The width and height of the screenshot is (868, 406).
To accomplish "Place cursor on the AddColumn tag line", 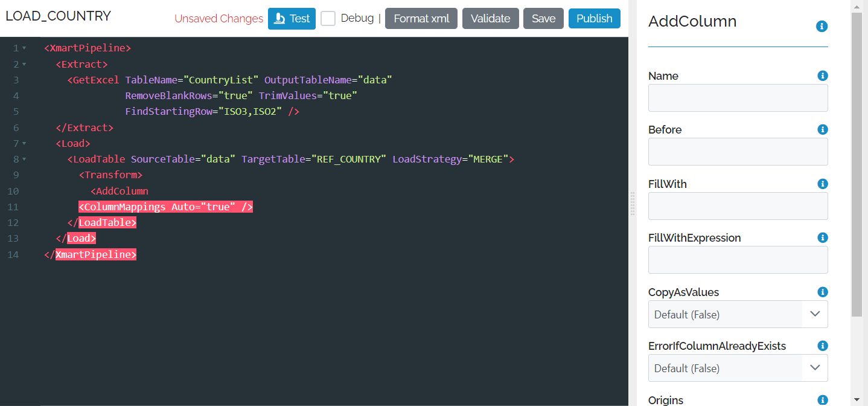I will 120,191.
